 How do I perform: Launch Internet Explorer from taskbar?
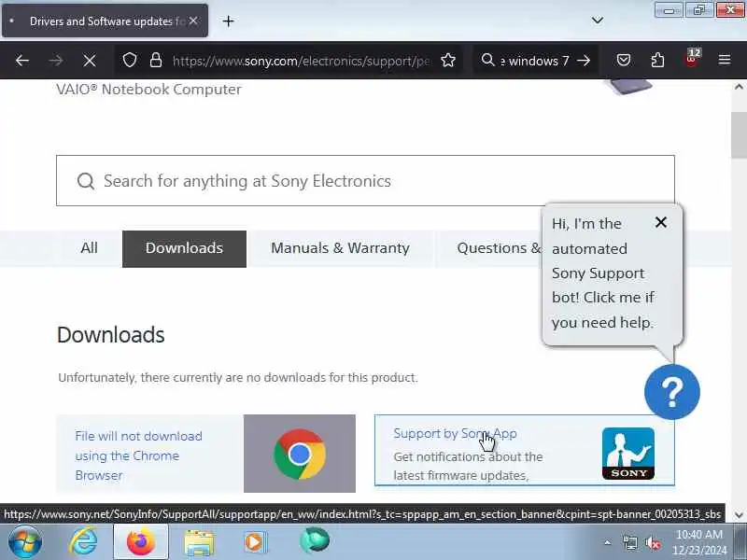(83, 541)
